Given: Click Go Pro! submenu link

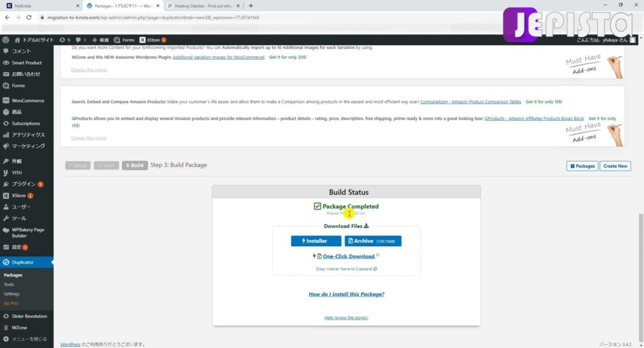Looking at the screenshot, I should click(x=11, y=303).
